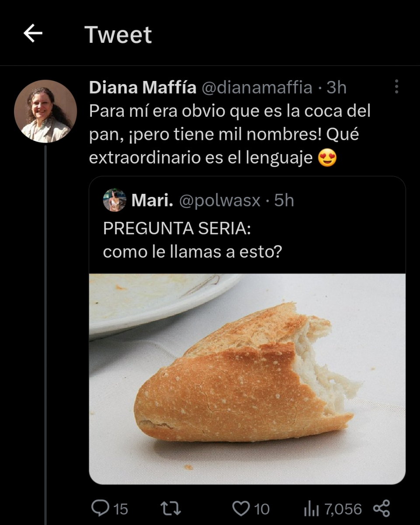Open the bread photo in quoted tweet
The height and width of the screenshot is (525, 420).
point(247,378)
